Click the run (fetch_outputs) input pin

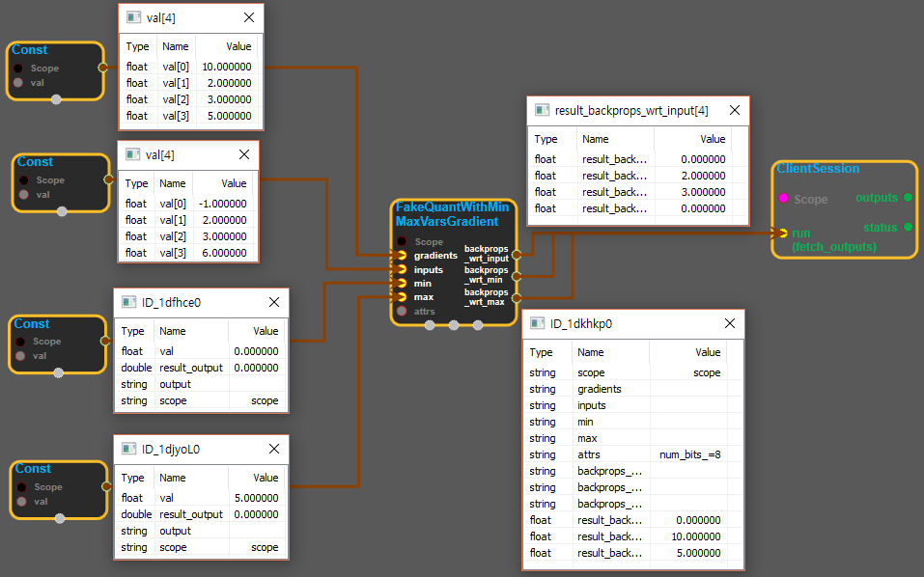pyautogui.click(x=782, y=233)
